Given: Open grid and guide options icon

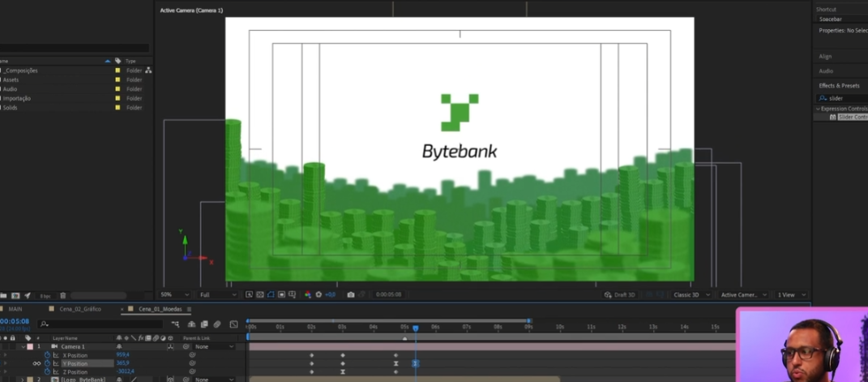Looking at the screenshot, I should point(293,294).
